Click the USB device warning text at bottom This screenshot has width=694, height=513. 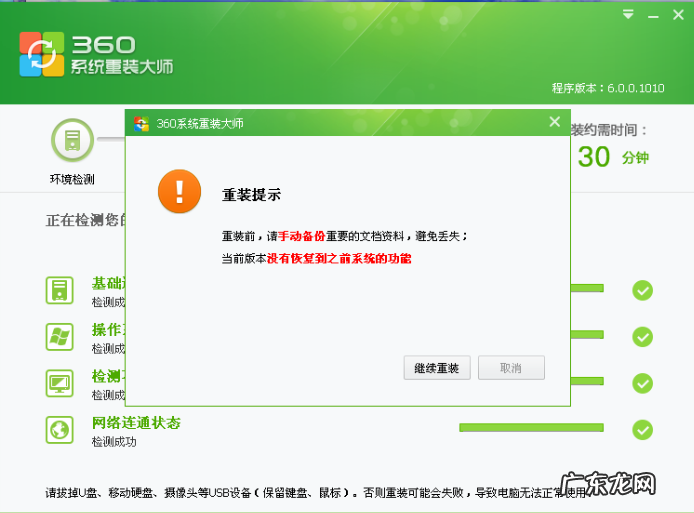[x=316, y=492]
